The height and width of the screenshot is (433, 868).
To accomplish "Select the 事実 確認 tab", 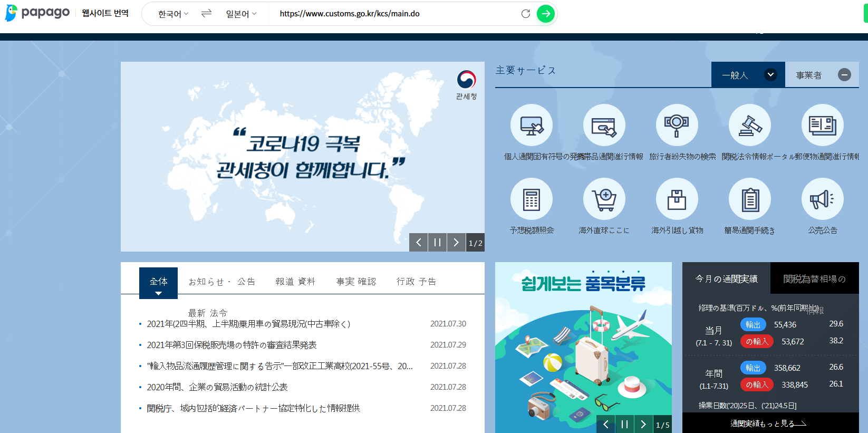I will pos(356,282).
